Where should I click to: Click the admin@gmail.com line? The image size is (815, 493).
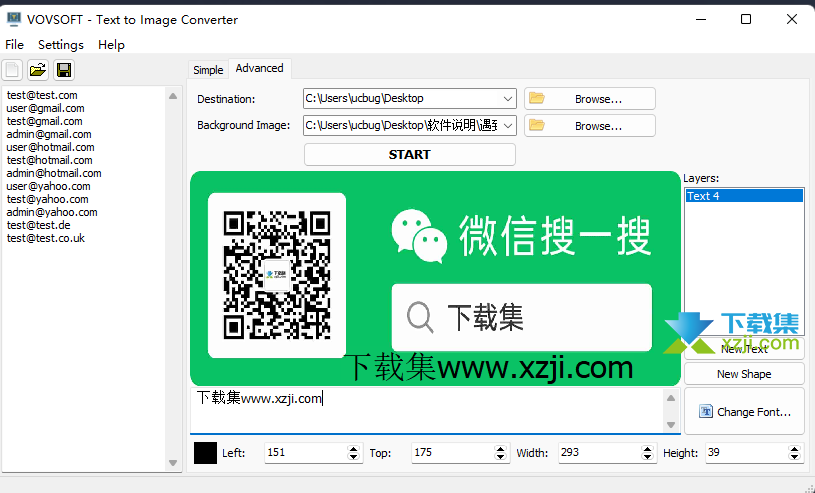49,134
